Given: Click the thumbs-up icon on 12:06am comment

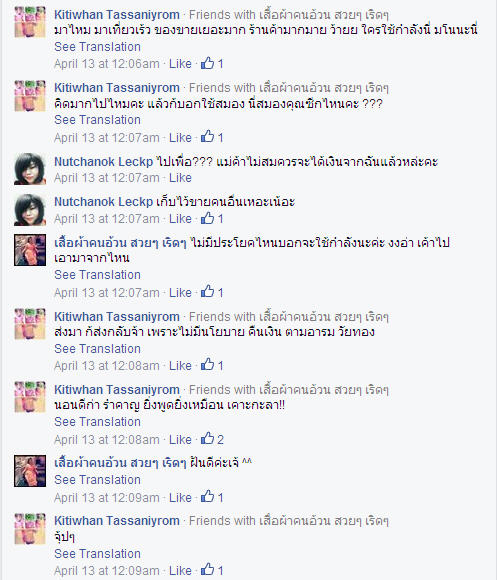Looking at the screenshot, I should [207, 63].
